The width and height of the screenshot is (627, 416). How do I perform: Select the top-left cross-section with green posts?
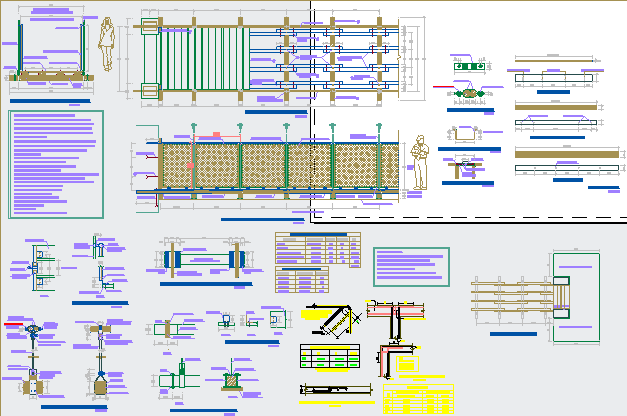(x=46, y=60)
